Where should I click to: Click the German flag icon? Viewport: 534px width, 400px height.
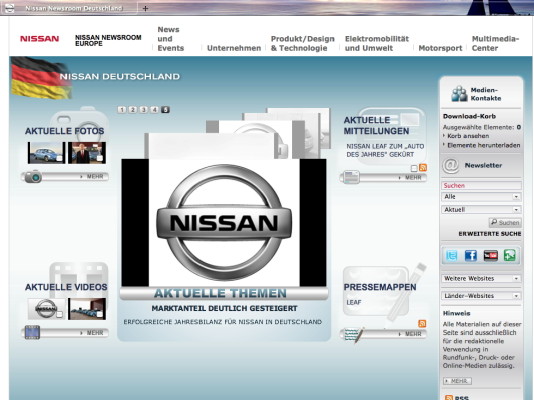pyautogui.click(x=41, y=78)
